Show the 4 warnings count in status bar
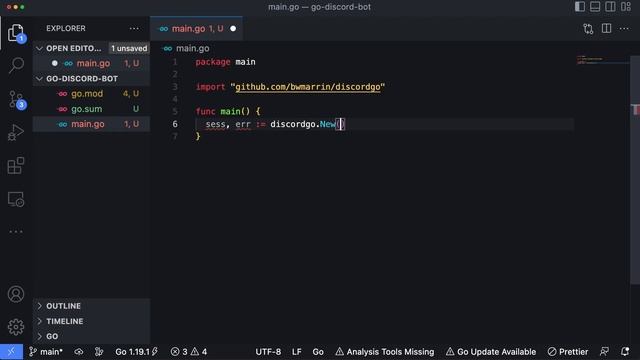The height and width of the screenshot is (360, 640). (199, 352)
